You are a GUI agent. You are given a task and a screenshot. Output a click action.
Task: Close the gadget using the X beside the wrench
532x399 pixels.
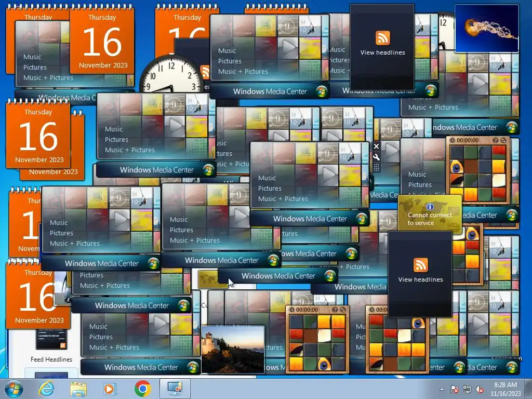(376, 147)
